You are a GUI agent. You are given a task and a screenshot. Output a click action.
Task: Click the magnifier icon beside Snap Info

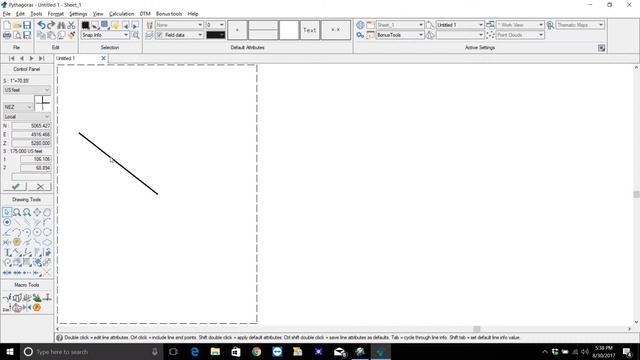pyautogui.click(x=136, y=35)
